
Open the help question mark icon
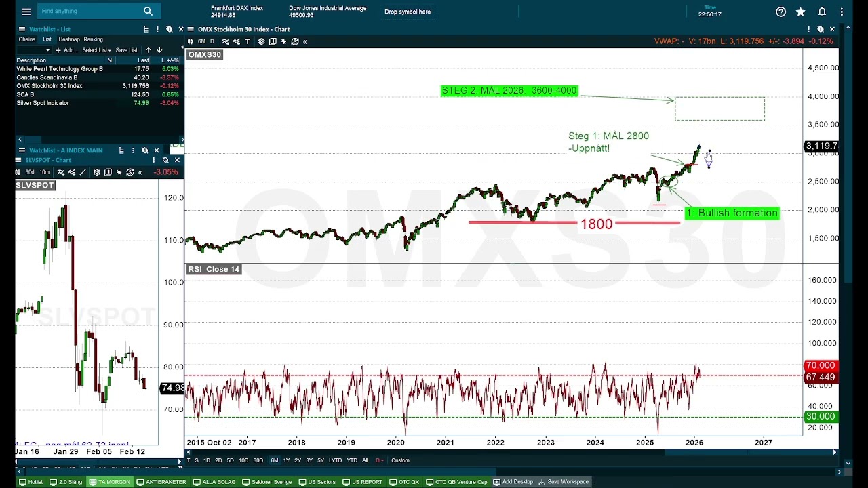point(781,12)
